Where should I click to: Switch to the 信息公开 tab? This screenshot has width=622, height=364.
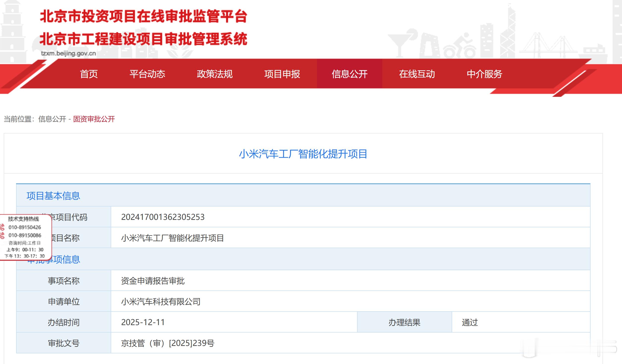click(349, 74)
